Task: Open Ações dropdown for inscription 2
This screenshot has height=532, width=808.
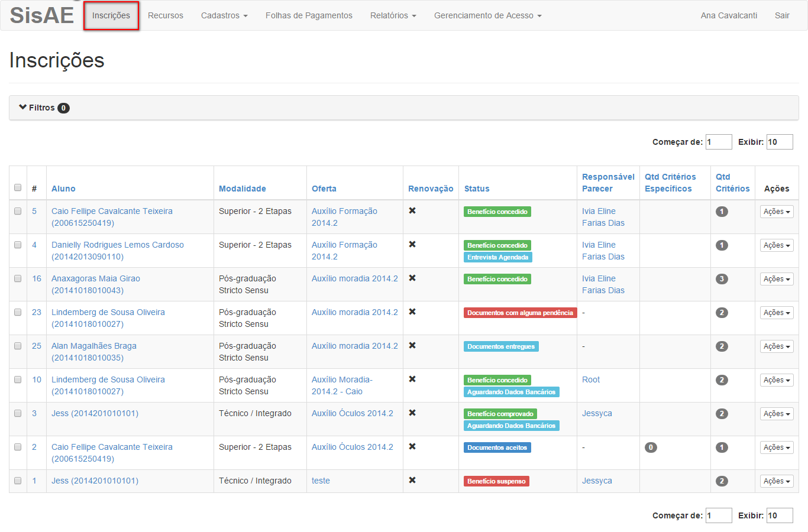Action: point(777,447)
